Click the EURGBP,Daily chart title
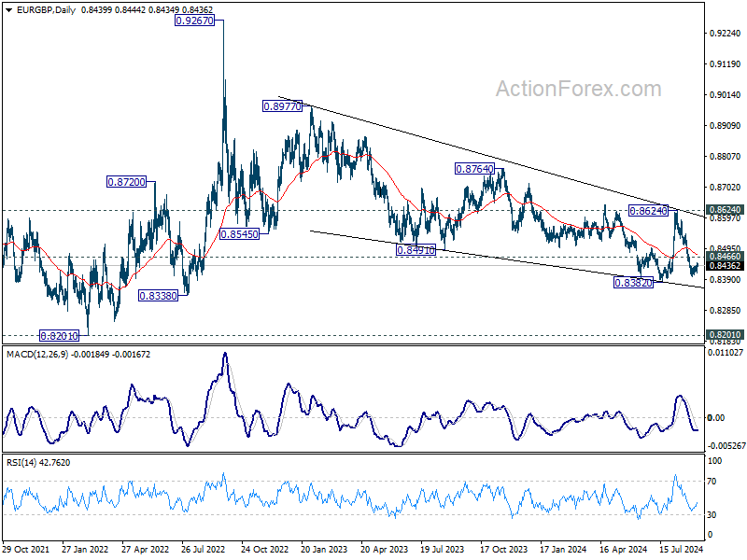The height and width of the screenshot is (560, 747). point(46,10)
